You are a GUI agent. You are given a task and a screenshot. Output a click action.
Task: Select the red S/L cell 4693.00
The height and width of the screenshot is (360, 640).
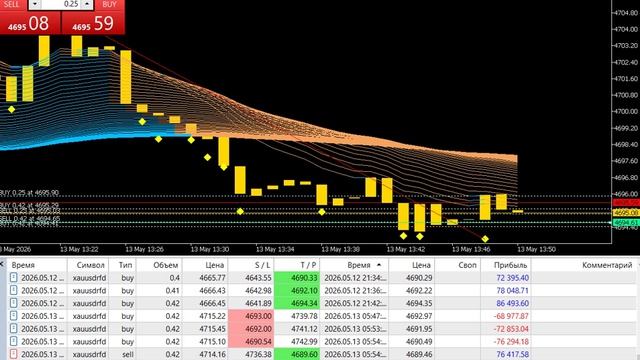click(x=251, y=316)
